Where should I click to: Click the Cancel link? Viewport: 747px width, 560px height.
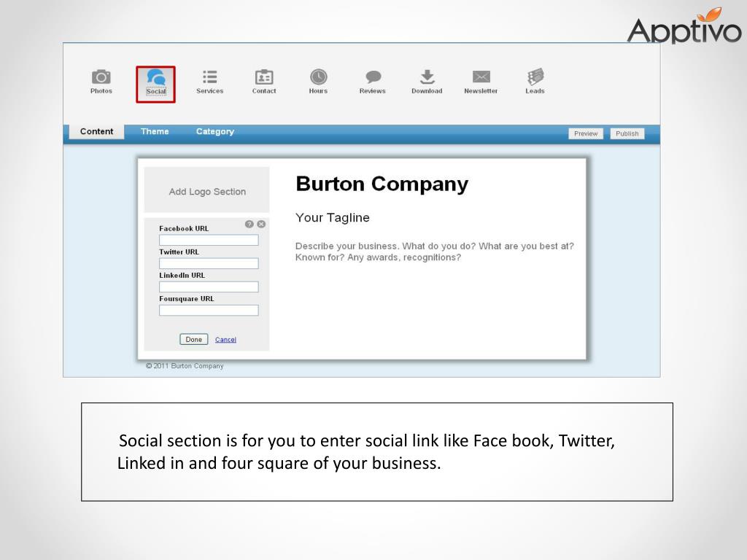pyautogui.click(x=225, y=340)
